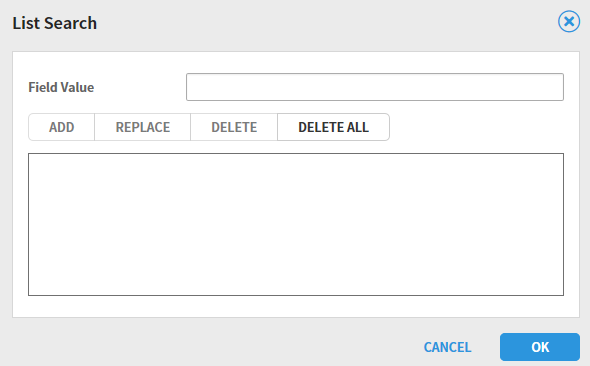The height and width of the screenshot is (366, 590).
Task: Click the circled X in the dialog corner
Action: [x=569, y=21]
